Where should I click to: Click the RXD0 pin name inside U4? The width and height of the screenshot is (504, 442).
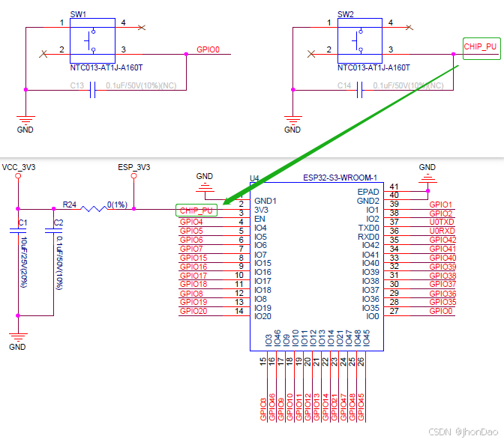tap(369, 237)
